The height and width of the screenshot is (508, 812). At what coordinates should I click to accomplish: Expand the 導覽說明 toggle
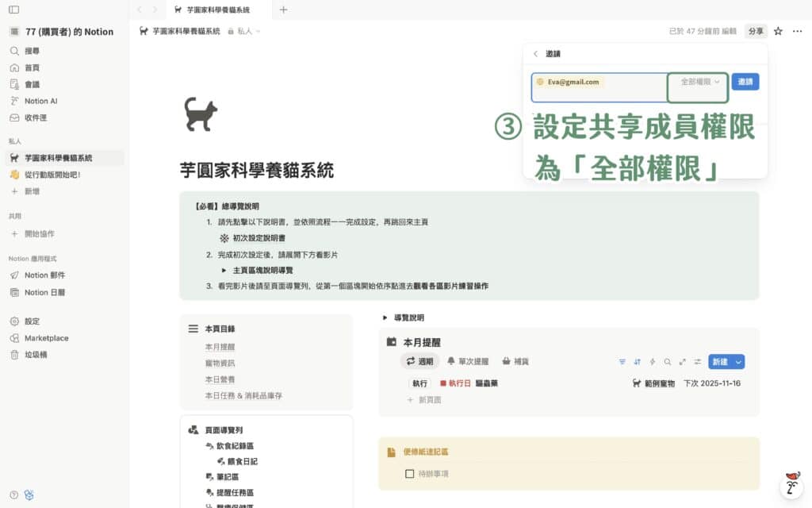[x=385, y=317]
